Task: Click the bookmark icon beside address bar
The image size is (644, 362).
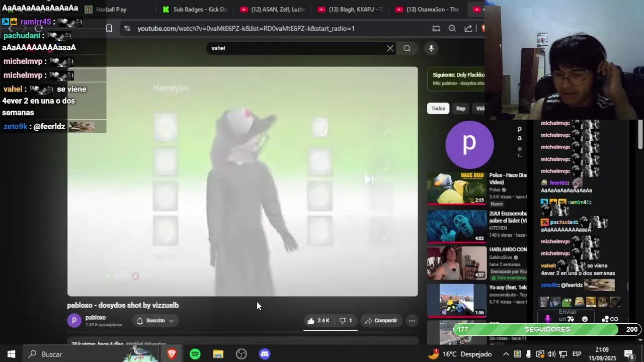Action: click(109, 29)
